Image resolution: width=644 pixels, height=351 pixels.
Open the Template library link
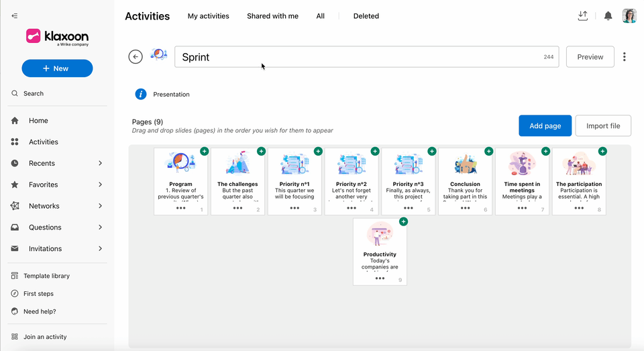46,276
